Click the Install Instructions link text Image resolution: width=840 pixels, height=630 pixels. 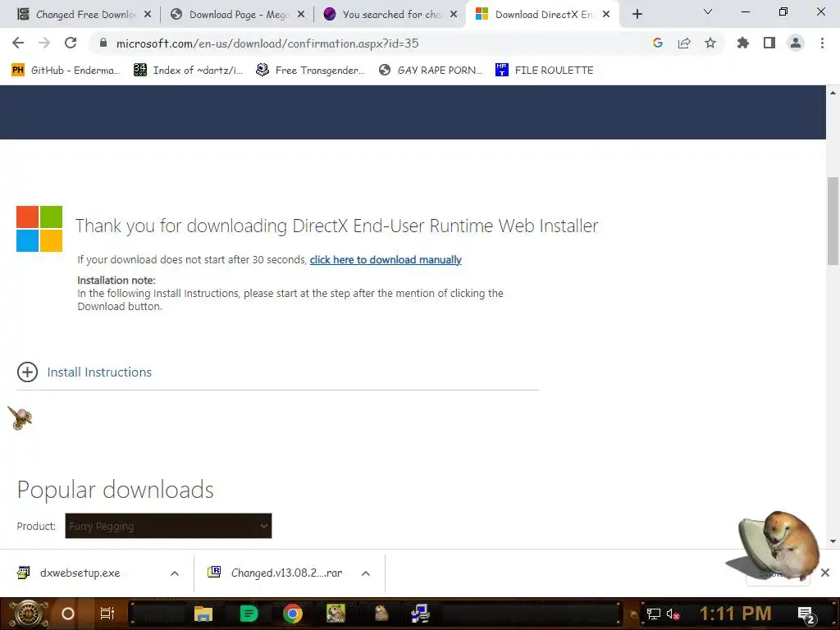(x=99, y=372)
